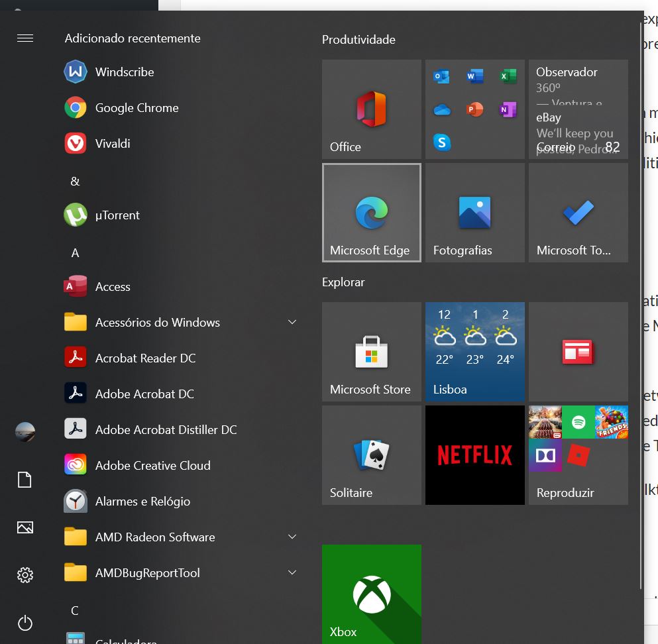The width and height of the screenshot is (658, 644).
Task: Launch the Solitaire tile
Action: 371,455
